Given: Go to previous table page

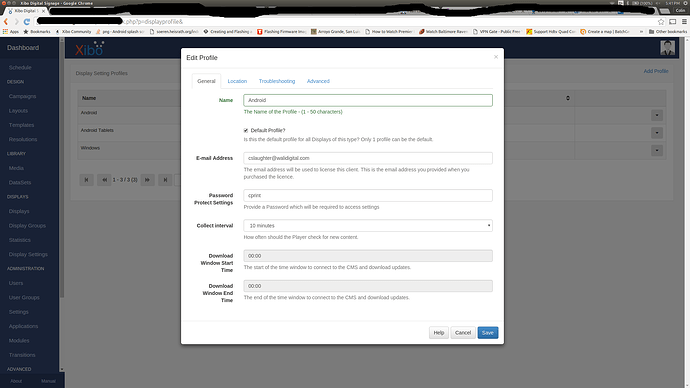Looking at the screenshot, I should pos(104,179).
